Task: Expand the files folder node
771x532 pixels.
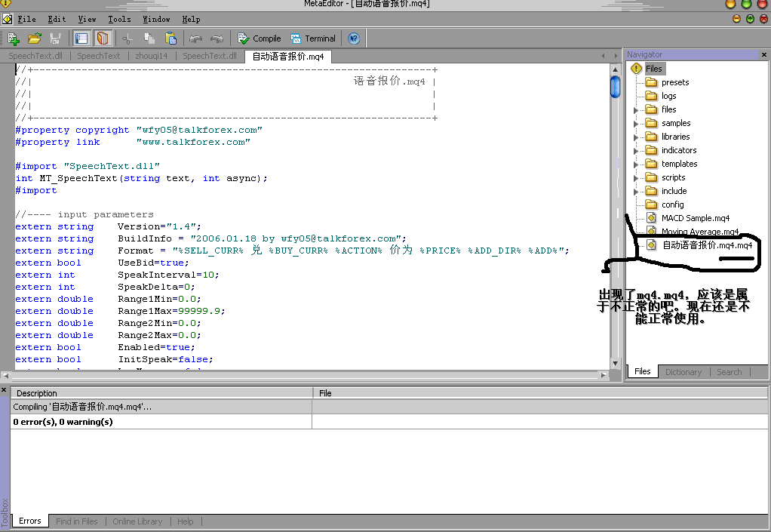Action: point(636,110)
